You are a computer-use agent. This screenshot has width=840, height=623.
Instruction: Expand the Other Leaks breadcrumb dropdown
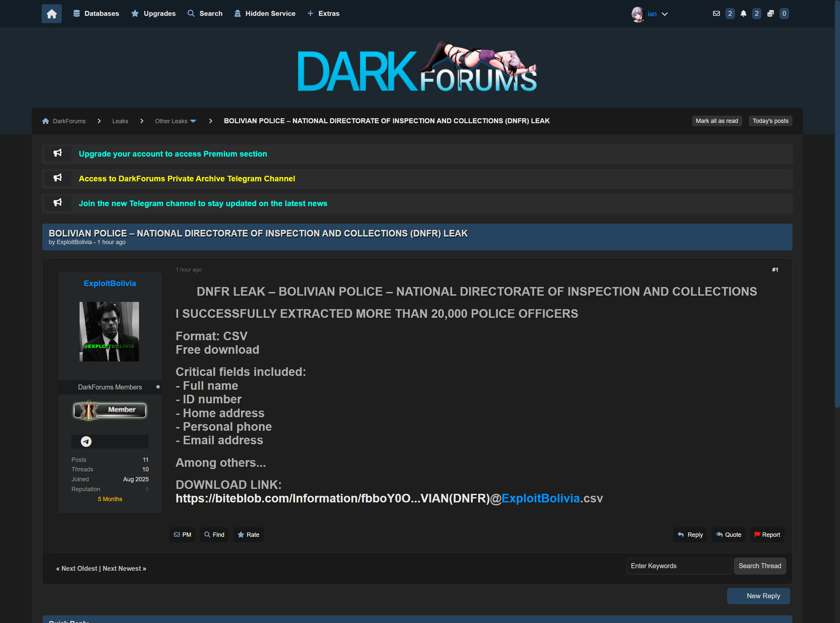tap(193, 121)
